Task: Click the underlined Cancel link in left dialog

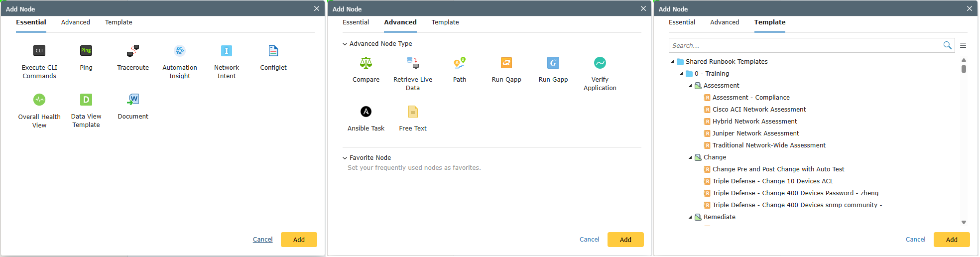Action: (x=262, y=240)
